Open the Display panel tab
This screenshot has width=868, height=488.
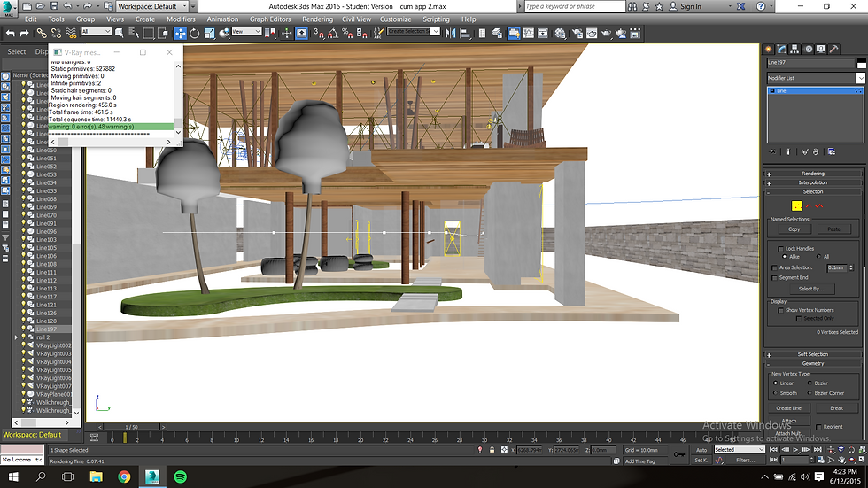click(821, 50)
